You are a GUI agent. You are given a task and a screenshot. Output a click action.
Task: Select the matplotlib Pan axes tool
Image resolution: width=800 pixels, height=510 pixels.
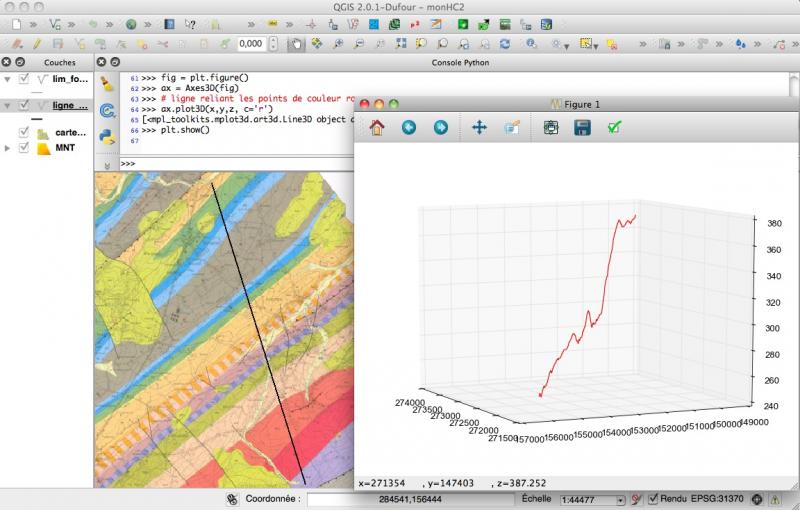pyautogui.click(x=479, y=128)
